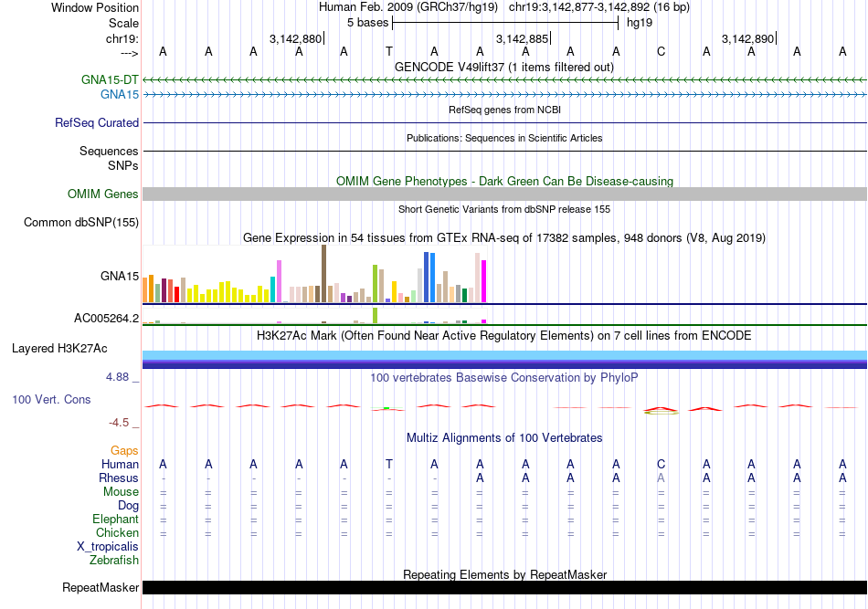Click the T base in the sequence row
Screen dimensions: 868x609
(x=389, y=51)
